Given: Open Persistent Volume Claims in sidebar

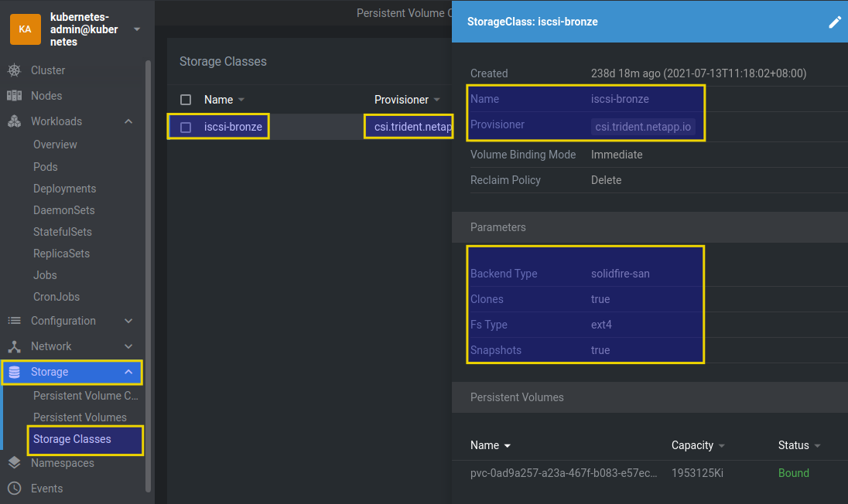Looking at the screenshot, I should pos(85,396).
